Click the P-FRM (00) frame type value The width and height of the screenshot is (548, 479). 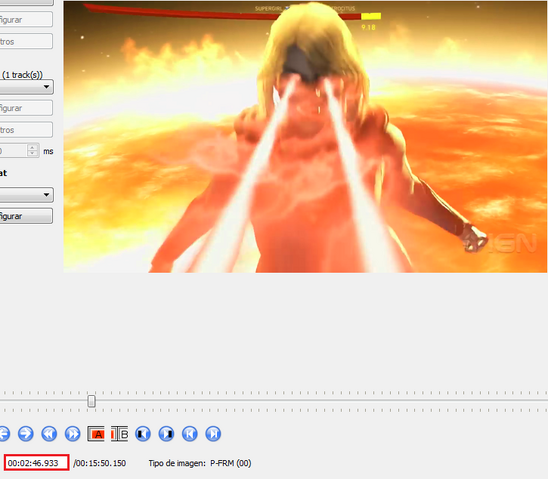click(x=231, y=463)
